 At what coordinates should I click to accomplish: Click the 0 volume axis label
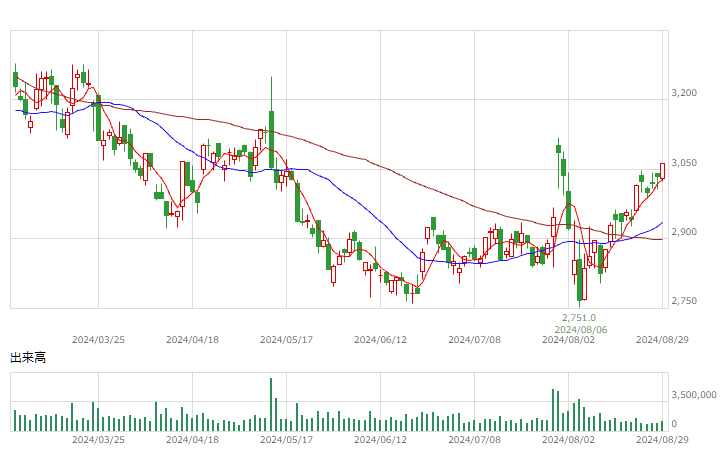pyautogui.click(x=674, y=424)
